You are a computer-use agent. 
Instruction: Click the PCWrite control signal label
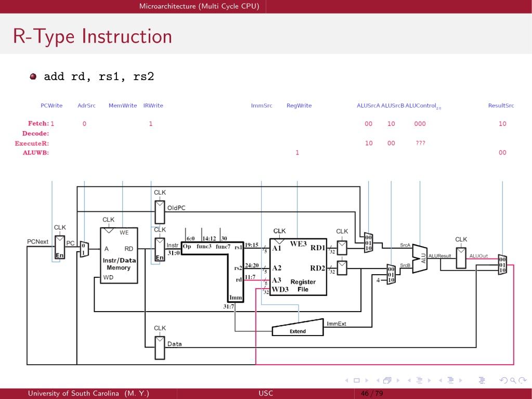[x=51, y=106]
